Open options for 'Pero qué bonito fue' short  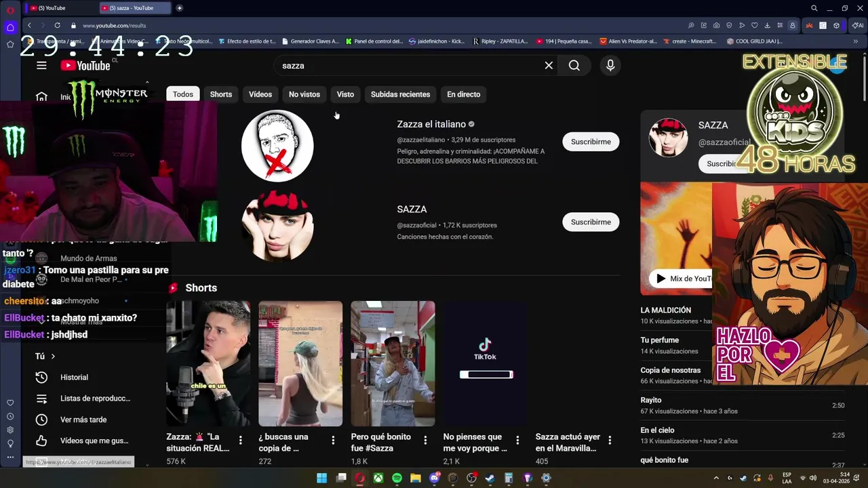tap(425, 441)
